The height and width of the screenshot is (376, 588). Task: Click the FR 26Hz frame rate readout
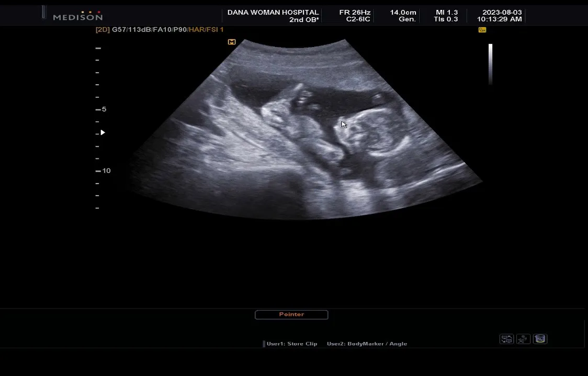point(355,13)
